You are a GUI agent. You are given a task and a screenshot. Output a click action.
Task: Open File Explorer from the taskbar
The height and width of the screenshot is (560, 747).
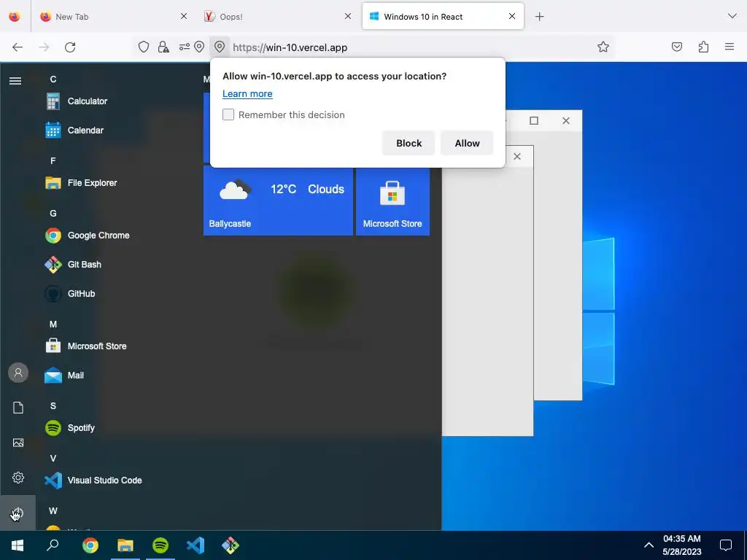click(x=125, y=545)
